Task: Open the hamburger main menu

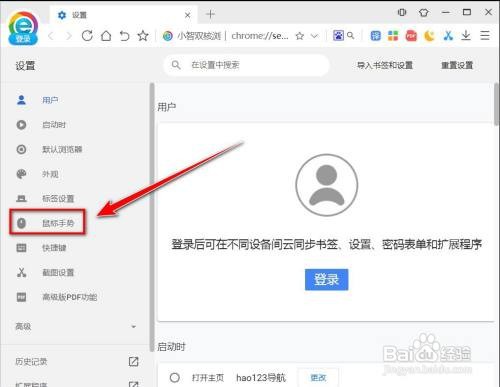Action: [485, 35]
